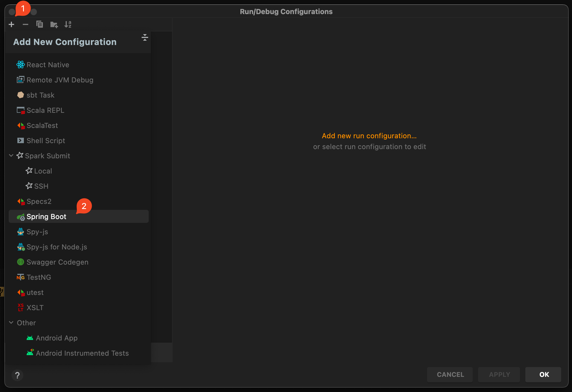Select the SSH option under Spark Submit
572x392 pixels.
[x=41, y=186]
